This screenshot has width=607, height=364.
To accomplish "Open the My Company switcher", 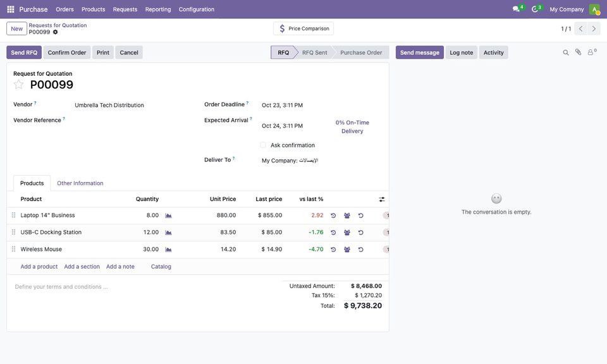I will tap(567, 9).
